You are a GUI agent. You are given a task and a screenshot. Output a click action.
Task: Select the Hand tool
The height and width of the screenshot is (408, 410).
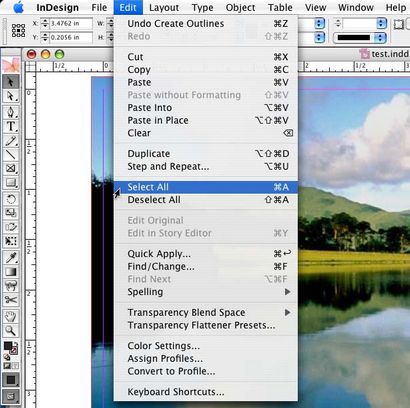pos(11,316)
